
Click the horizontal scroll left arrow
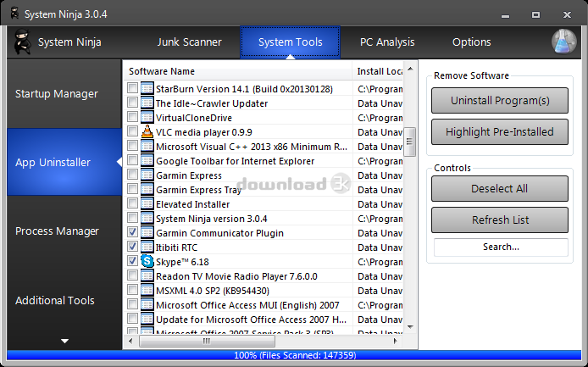130,341
